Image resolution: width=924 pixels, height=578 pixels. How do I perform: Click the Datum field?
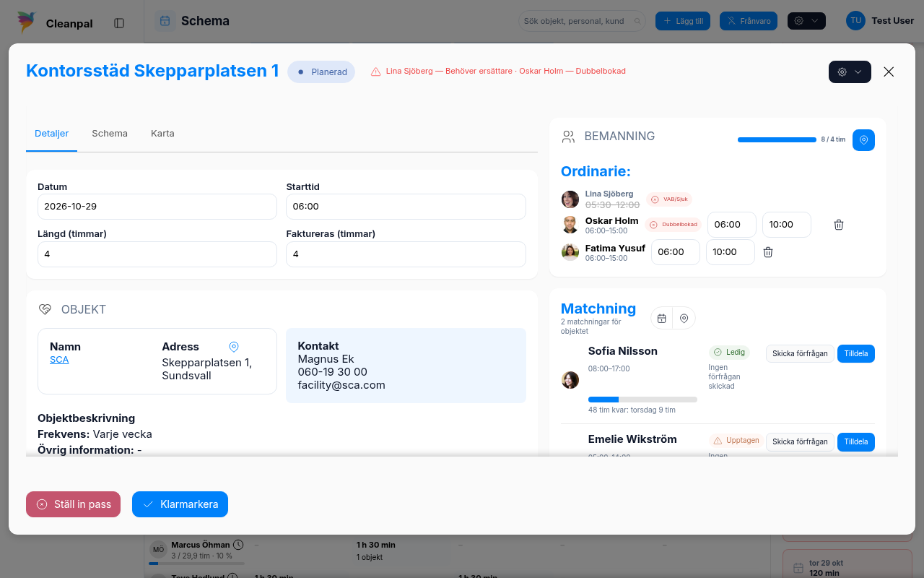pos(157,207)
